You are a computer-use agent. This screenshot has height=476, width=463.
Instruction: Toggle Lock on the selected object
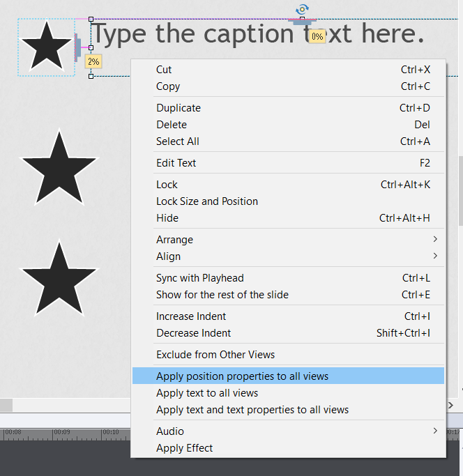pyautogui.click(x=167, y=185)
